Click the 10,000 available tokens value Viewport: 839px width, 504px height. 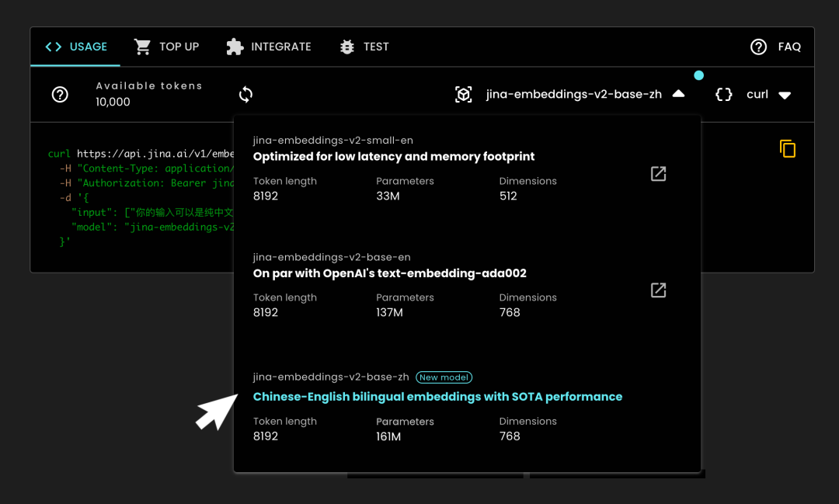point(113,103)
